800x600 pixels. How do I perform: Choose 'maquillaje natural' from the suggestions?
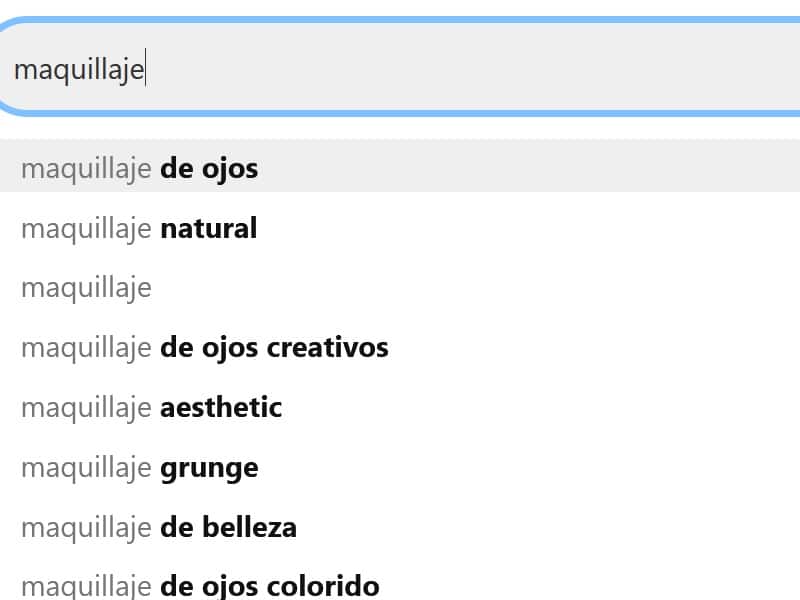pyautogui.click(x=138, y=228)
